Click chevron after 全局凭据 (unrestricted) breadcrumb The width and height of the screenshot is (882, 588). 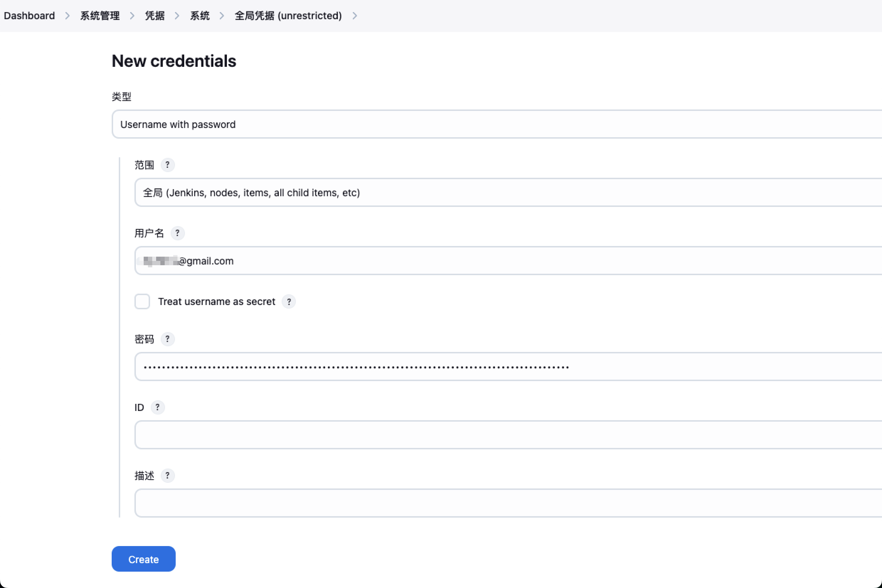click(355, 16)
